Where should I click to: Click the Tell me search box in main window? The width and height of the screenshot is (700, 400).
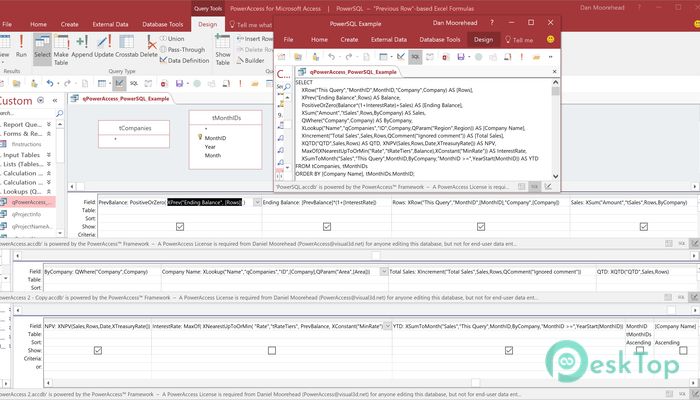coord(250,25)
